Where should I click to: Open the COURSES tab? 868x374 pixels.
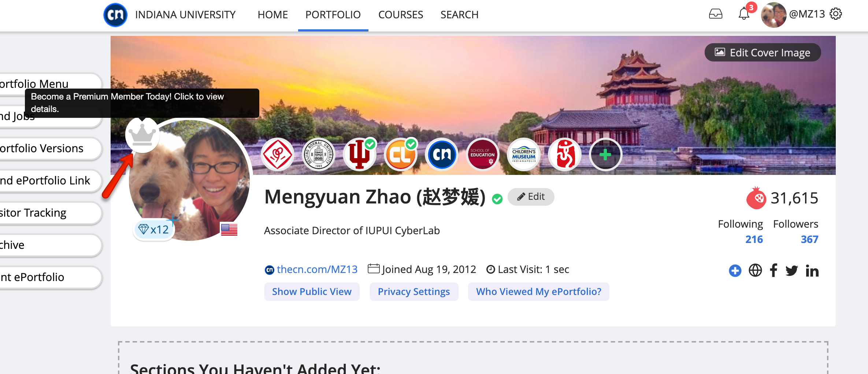tap(401, 15)
